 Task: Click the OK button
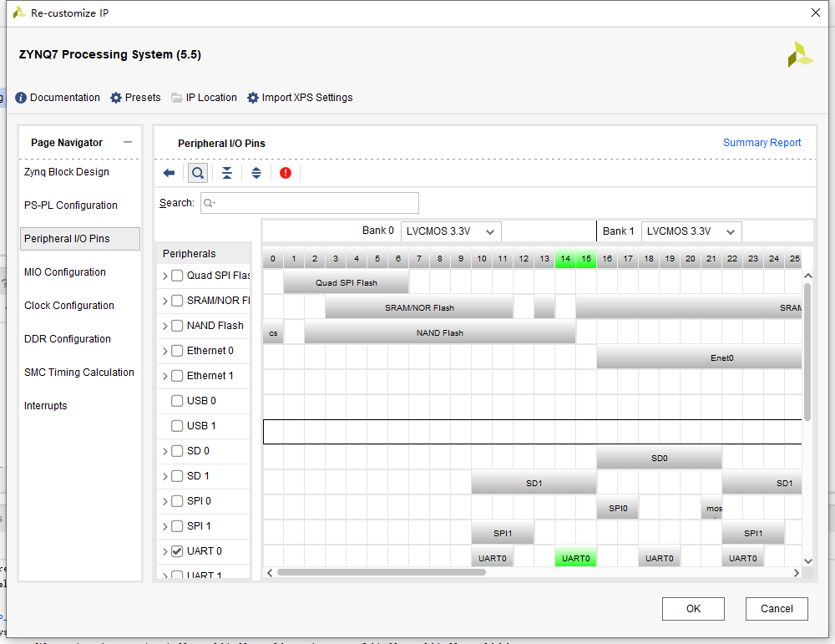coord(693,609)
